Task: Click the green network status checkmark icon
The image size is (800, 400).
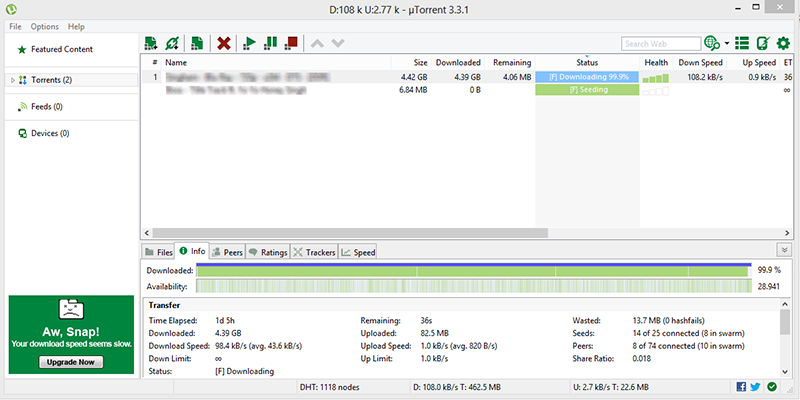Action: pyautogui.click(x=771, y=387)
